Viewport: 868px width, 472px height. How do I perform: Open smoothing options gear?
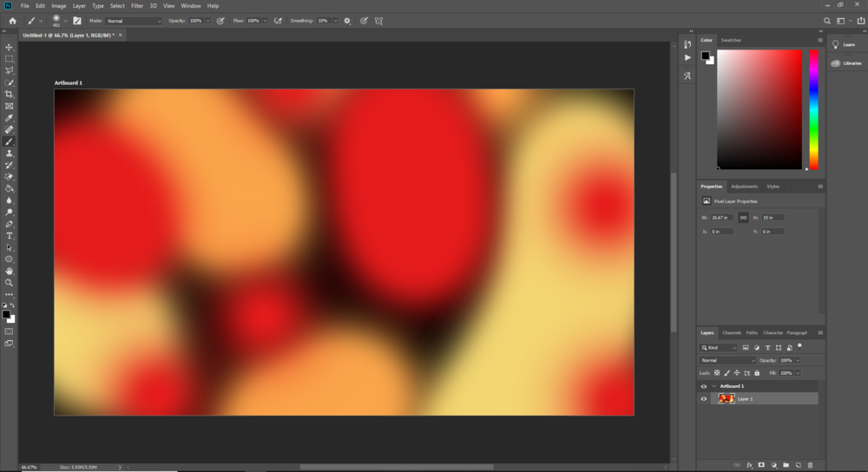click(347, 21)
